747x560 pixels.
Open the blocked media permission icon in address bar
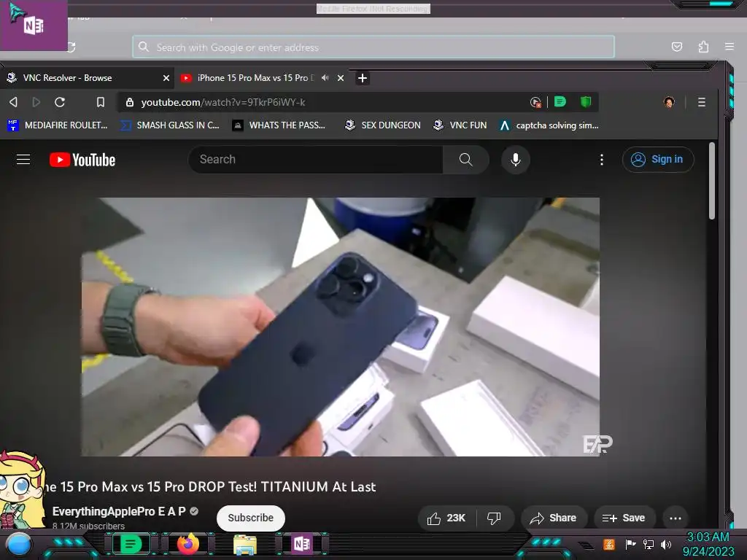535,102
